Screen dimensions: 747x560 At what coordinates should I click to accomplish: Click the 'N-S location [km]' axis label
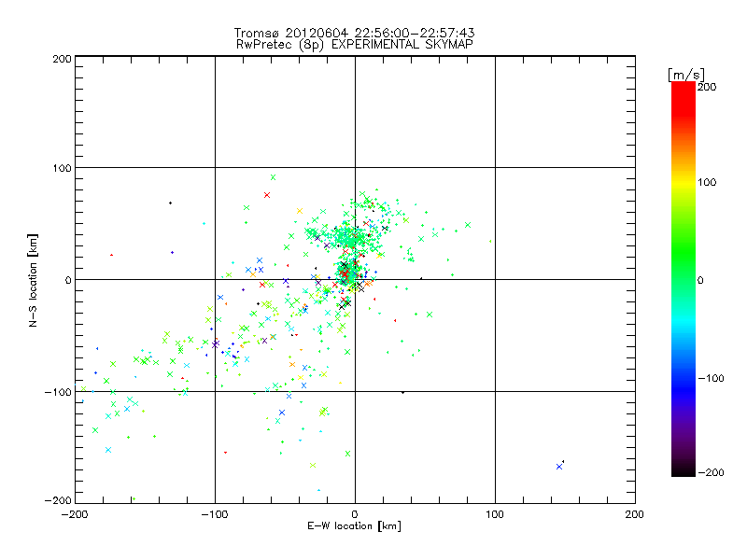click(x=33, y=280)
